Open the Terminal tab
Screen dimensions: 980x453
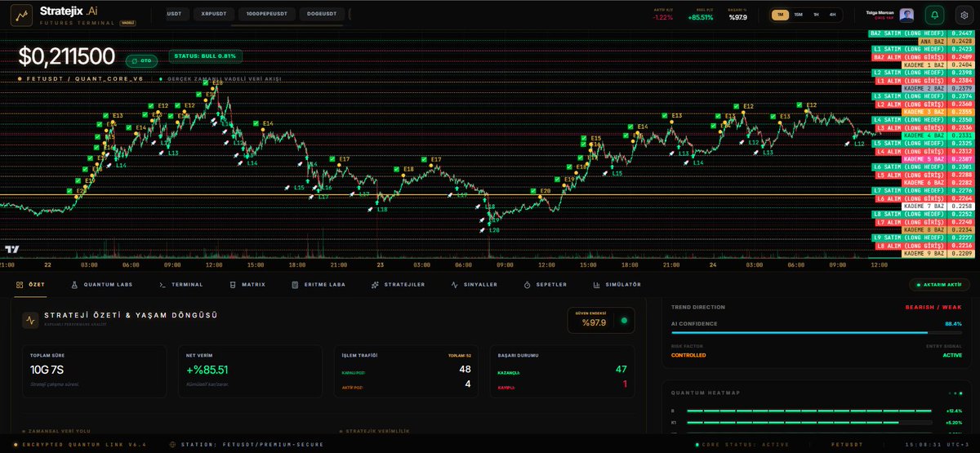(181, 285)
